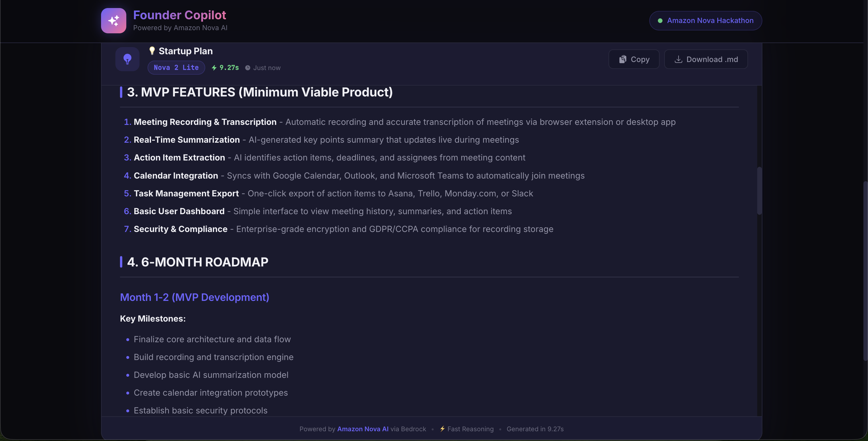
Task: Open the Amazon Nova Hackathon badge
Action: [x=705, y=21]
